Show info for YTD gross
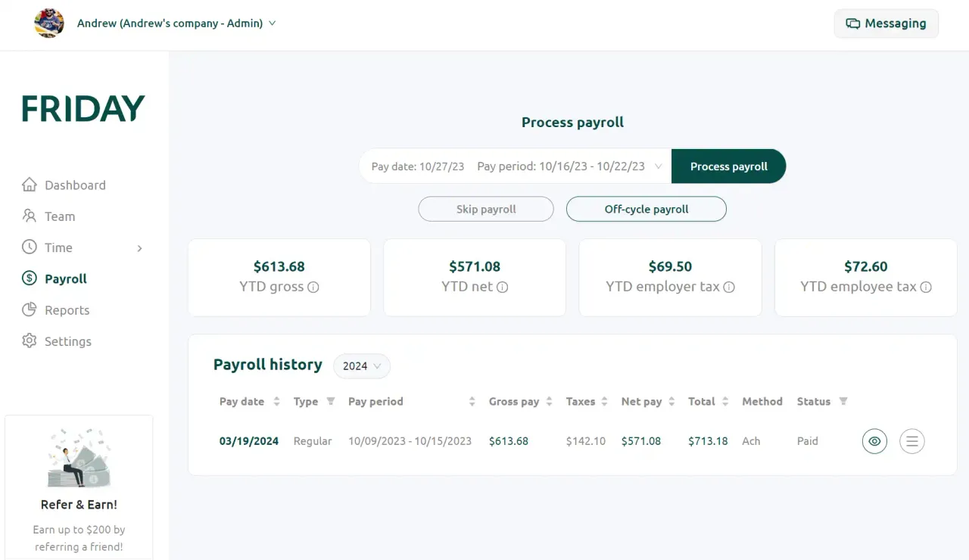This screenshot has height=560, width=969. point(313,288)
